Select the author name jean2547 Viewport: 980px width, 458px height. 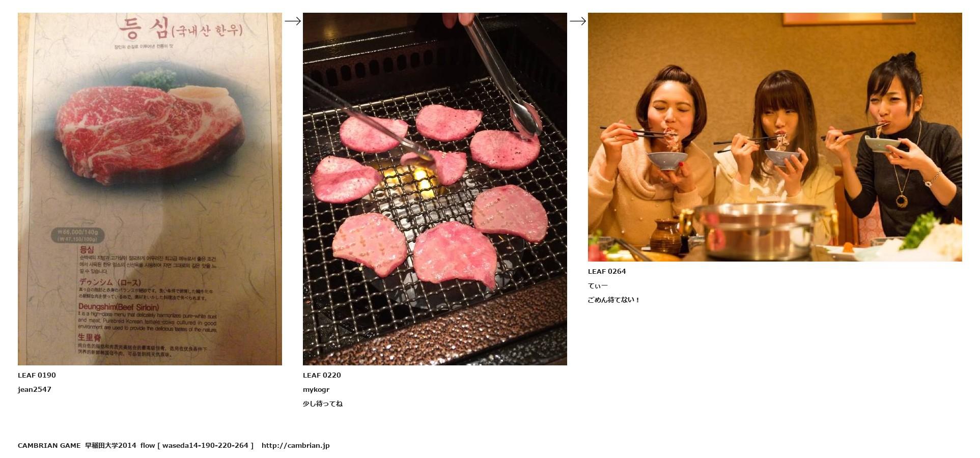pyautogui.click(x=35, y=389)
